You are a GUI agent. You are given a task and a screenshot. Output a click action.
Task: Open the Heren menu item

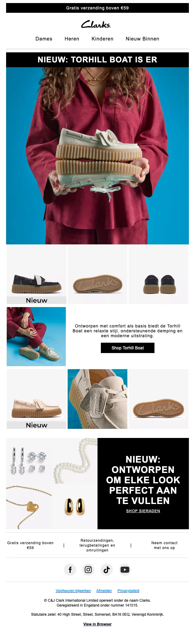tap(72, 39)
